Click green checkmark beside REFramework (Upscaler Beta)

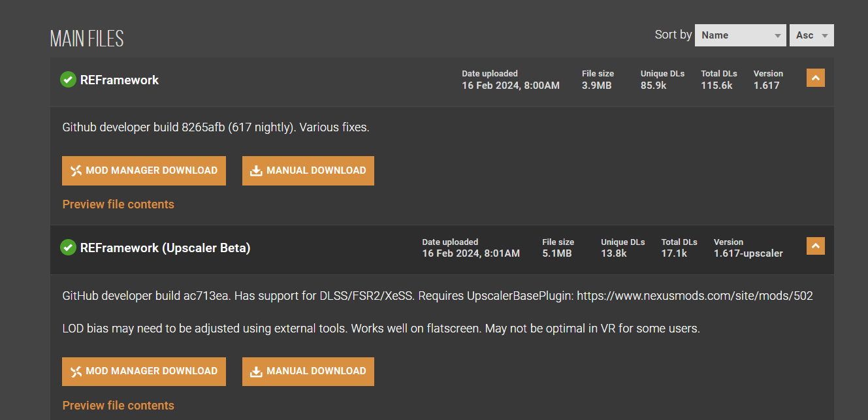point(68,248)
